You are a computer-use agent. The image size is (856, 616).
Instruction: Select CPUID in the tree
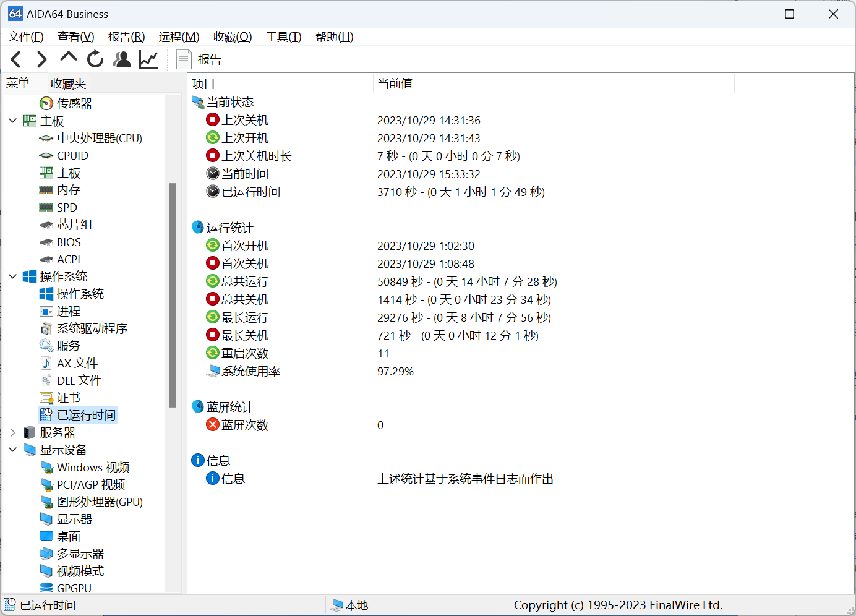[x=72, y=156]
